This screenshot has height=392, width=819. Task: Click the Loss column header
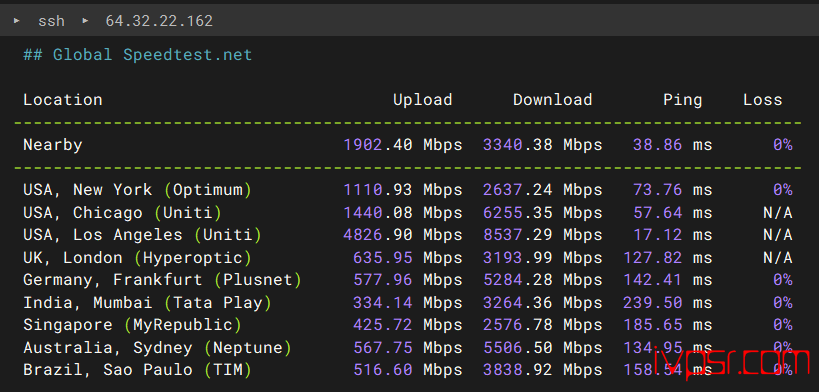[763, 100]
